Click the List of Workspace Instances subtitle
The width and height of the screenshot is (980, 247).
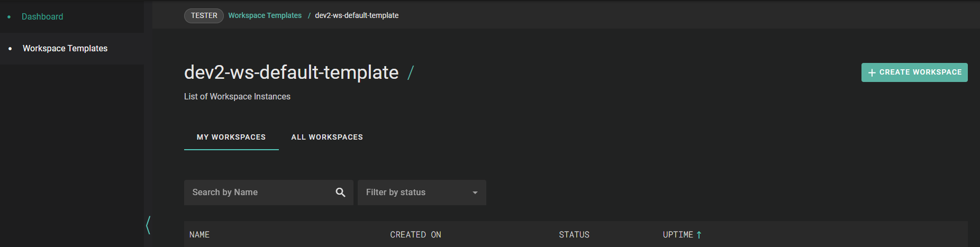[237, 97]
